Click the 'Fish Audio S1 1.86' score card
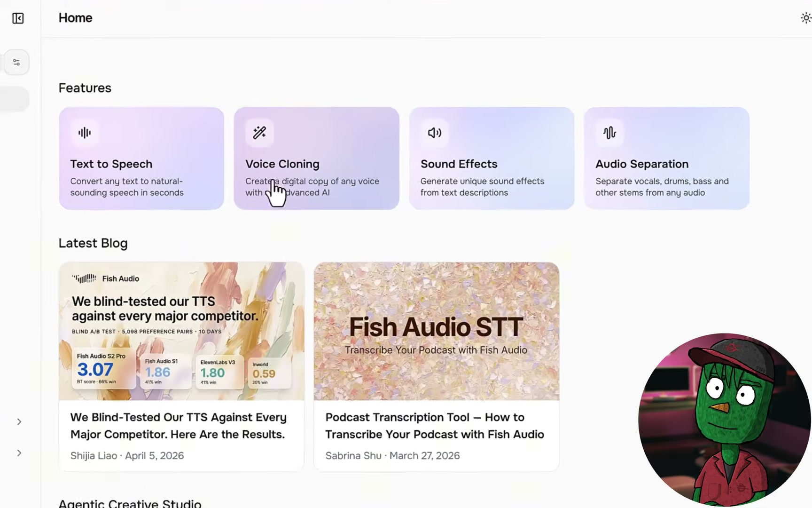812x508 pixels. point(165,371)
